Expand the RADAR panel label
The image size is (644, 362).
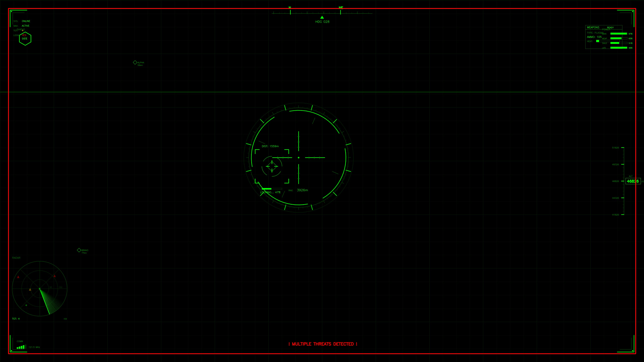coord(16,258)
